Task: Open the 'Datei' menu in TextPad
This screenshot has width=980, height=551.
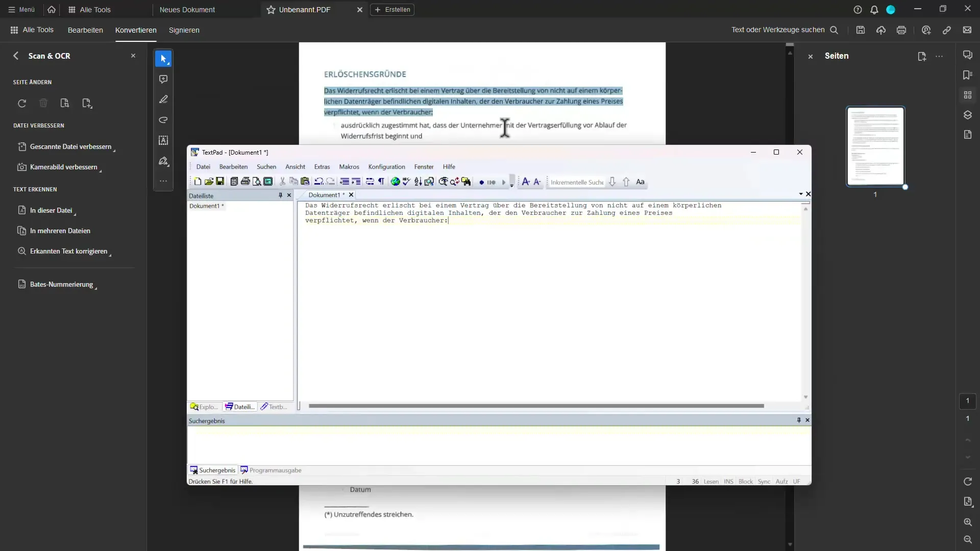Action: click(x=203, y=166)
